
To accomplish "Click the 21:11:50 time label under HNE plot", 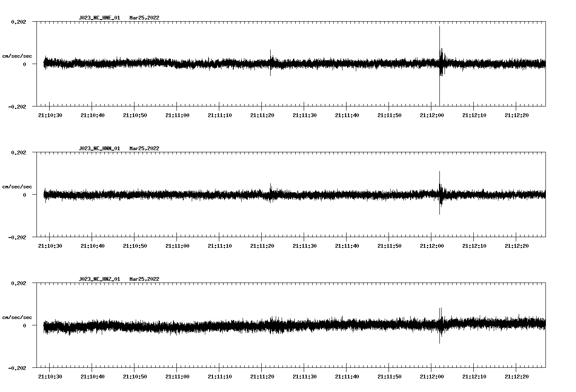I will (389, 115).
